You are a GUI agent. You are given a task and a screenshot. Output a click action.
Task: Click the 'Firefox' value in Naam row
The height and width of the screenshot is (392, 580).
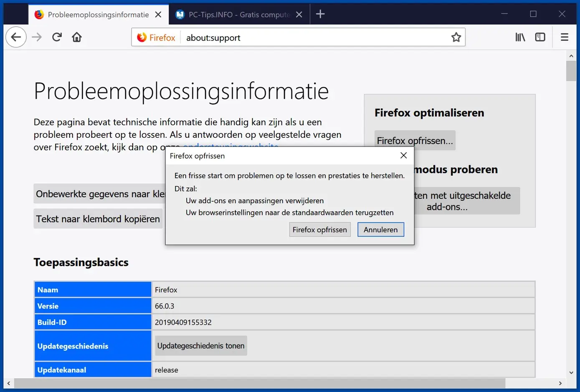(x=166, y=290)
